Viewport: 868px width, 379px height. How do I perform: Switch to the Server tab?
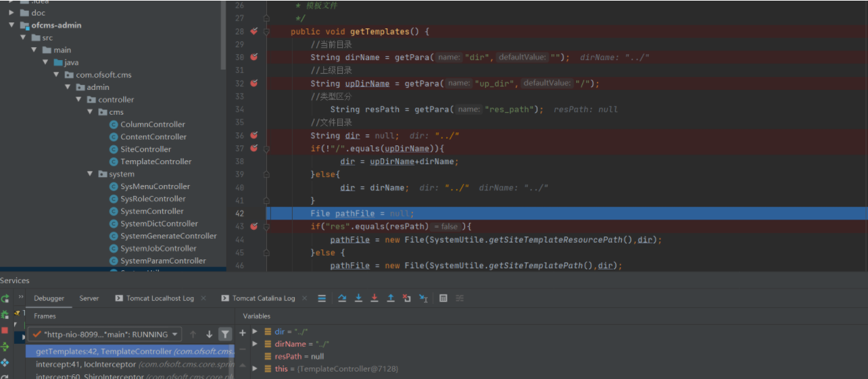click(89, 298)
